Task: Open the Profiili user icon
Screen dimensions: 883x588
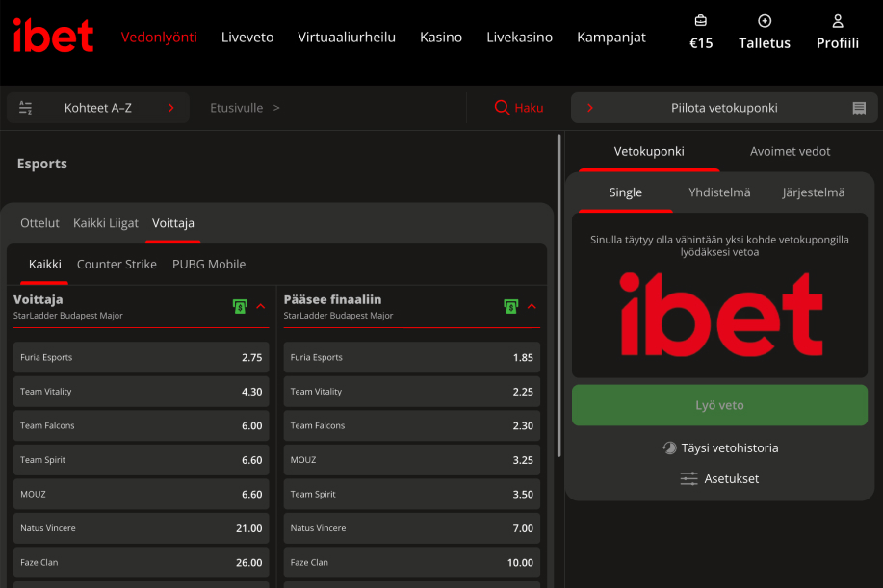Action: 837,20
